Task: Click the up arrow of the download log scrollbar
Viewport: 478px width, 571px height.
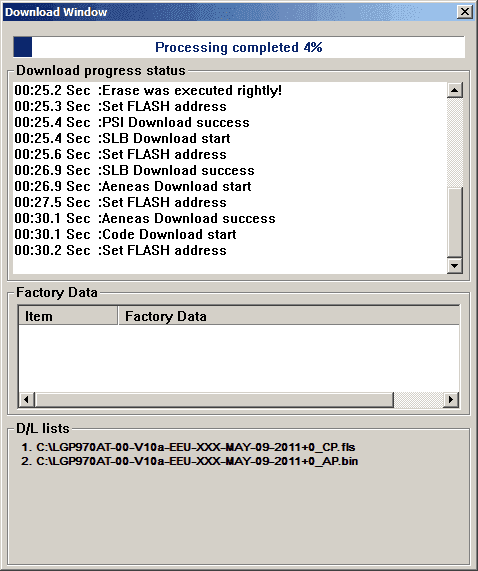Action: click(x=455, y=90)
